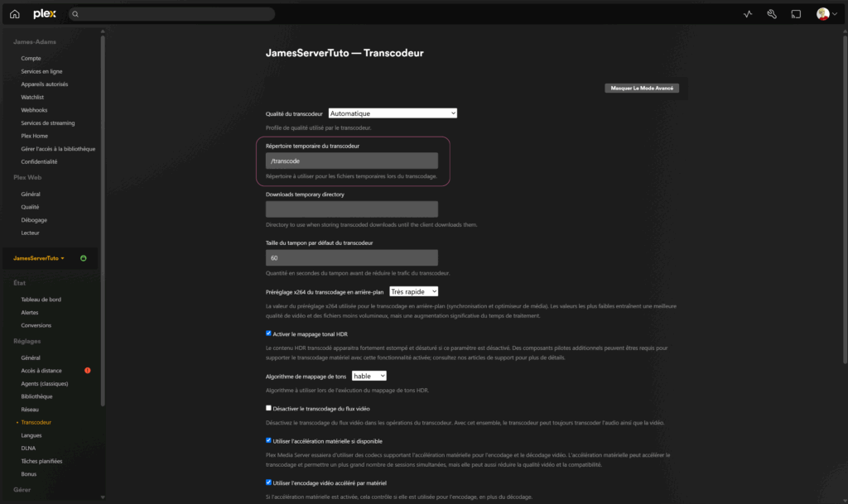Open Services de streaming
Screen dimensions: 848x504
click(x=47, y=123)
